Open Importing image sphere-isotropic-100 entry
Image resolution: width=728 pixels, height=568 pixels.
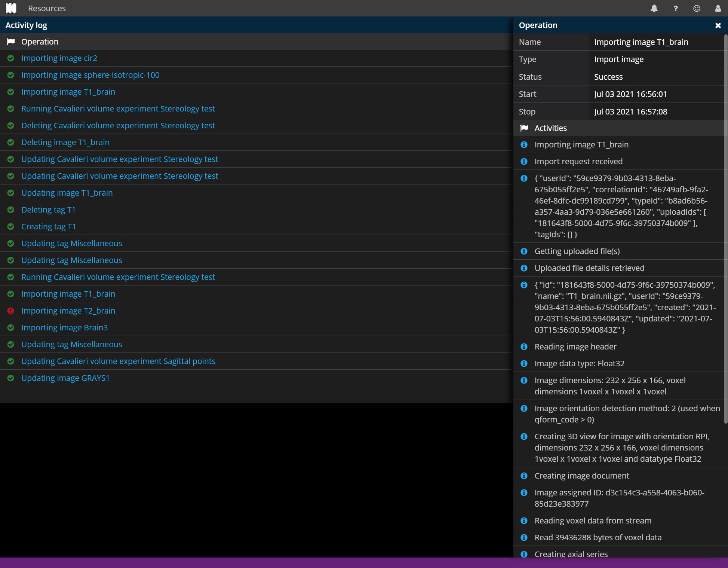[x=90, y=75]
